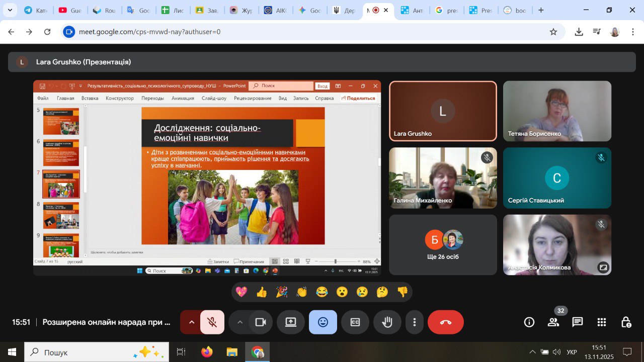Click the "Ще 26 осіб" participants tile

[x=443, y=245]
